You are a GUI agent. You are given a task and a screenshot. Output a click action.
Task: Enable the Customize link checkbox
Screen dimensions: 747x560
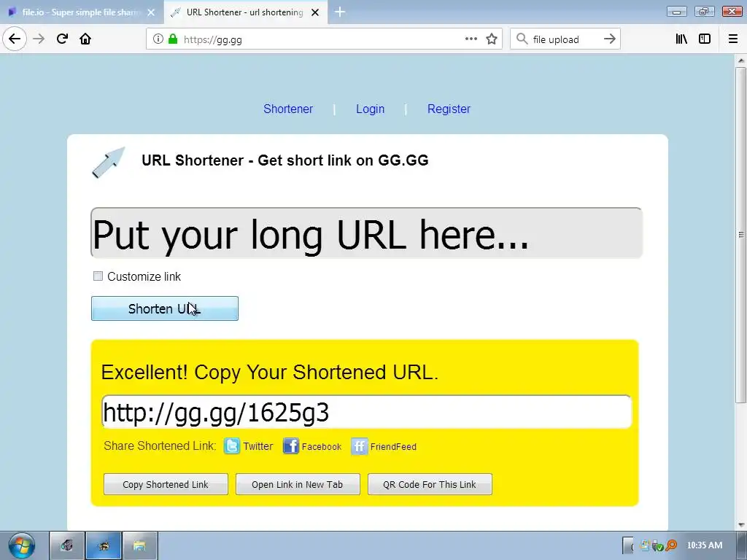click(x=98, y=276)
